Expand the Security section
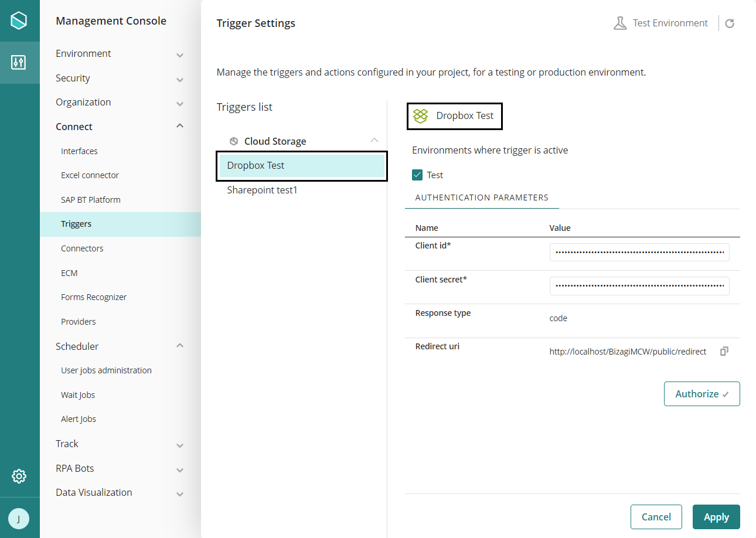This screenshot has height=538, width=756. pos(180,80)
